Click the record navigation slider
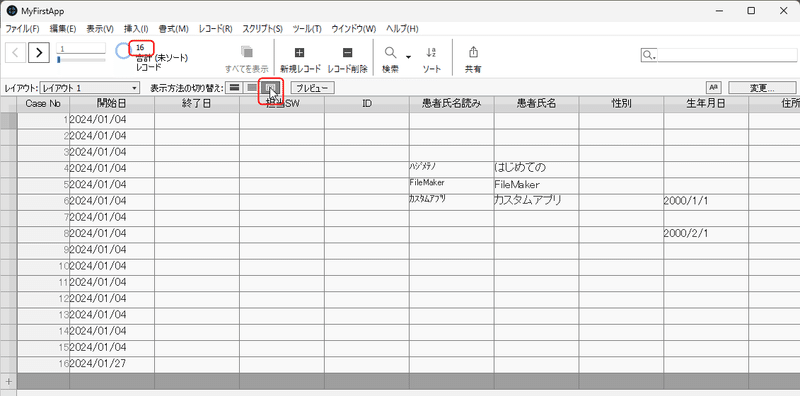The image size is (800, 396). click(82, 60)
